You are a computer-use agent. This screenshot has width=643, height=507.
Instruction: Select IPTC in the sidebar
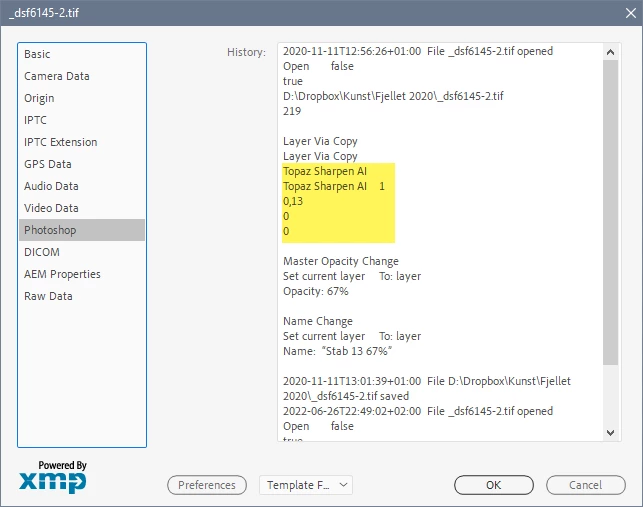(x=82, y=120)
